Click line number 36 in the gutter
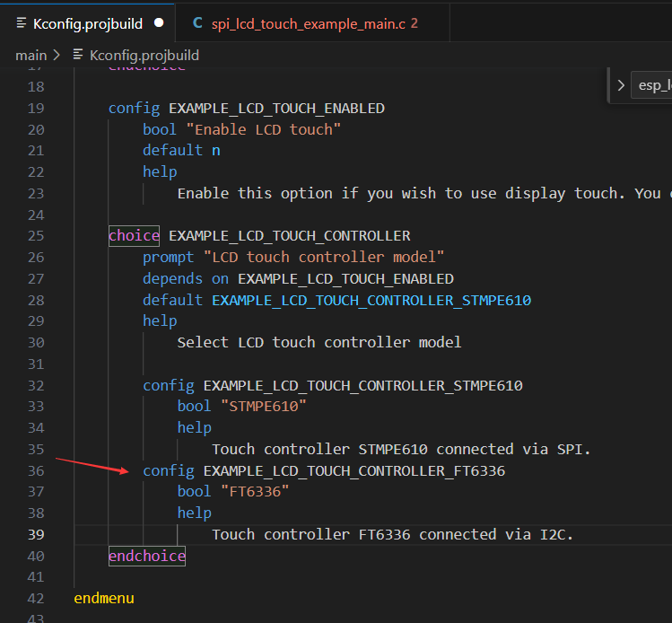This screenshot has width=672, height=623. pos(36,470)
